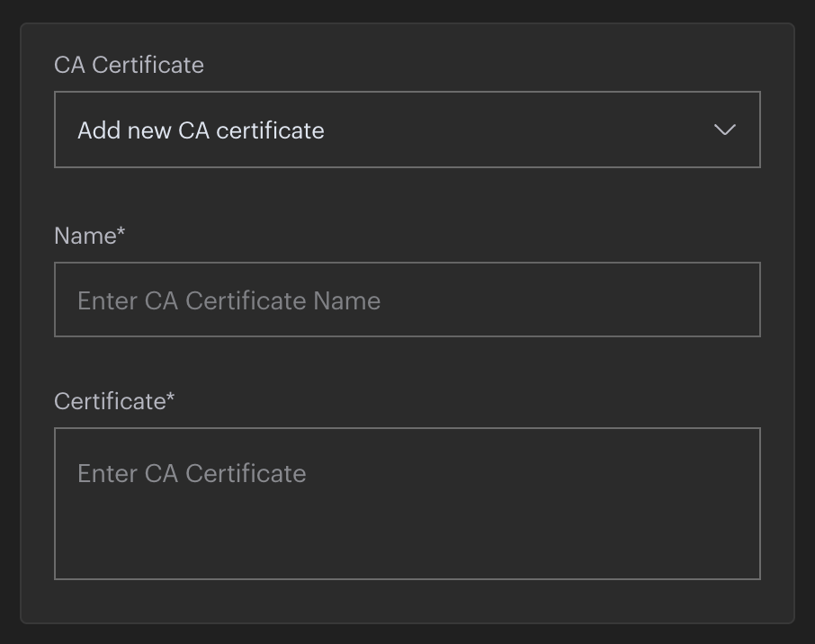Screen dimensions: 815x644
Task: Click the right end of Name field
Action: pyautogui.click(x=738, y=300)
